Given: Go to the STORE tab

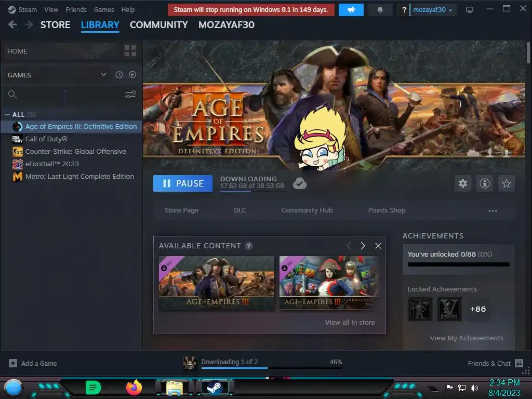Looking at the screenshot, I should 55,25.
